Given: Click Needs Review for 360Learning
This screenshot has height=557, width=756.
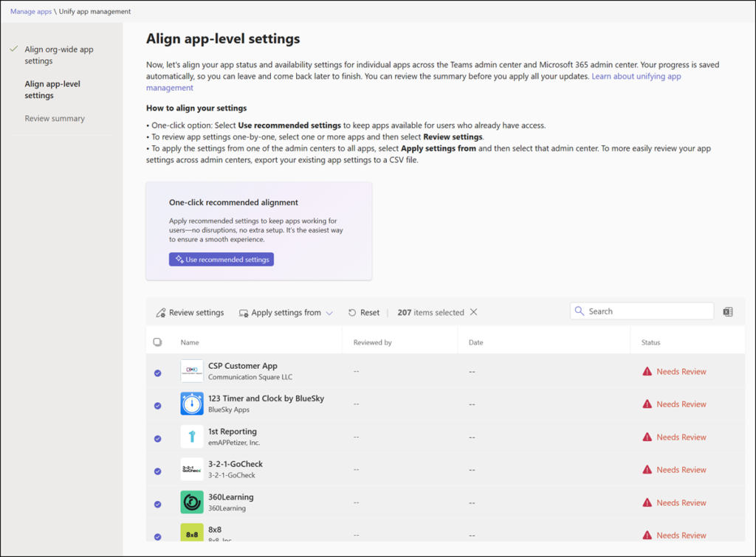Looking at the screenshot, I should pyautogui.click(x=681, y=502).
